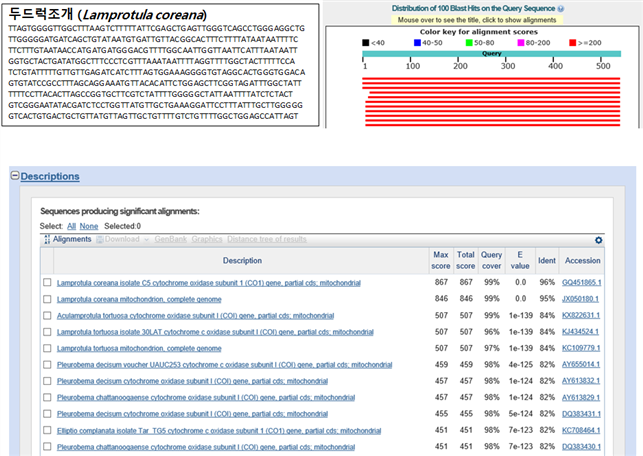Click the Accession column header
Screen dimensions: 643x456
click(582, 260)
